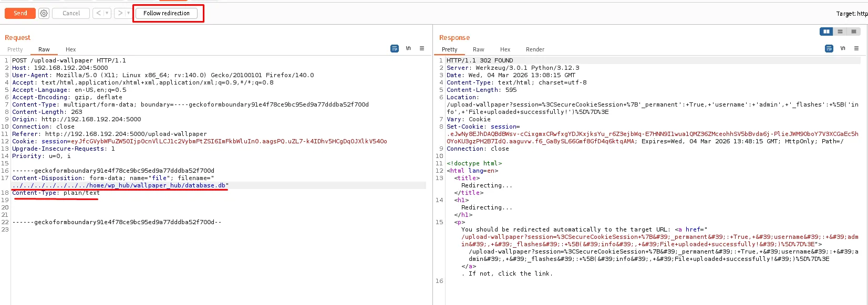Open Response panel hamburger options menu
The image size is (868, 305).
(856, 48)
